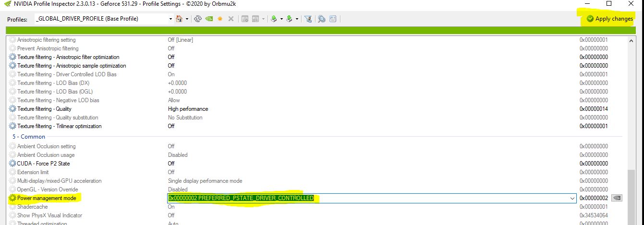Screen dimensions: 644x225
Task: Reset Power management mode via NVIDIA icon
Action: click(x=618, y=198)
